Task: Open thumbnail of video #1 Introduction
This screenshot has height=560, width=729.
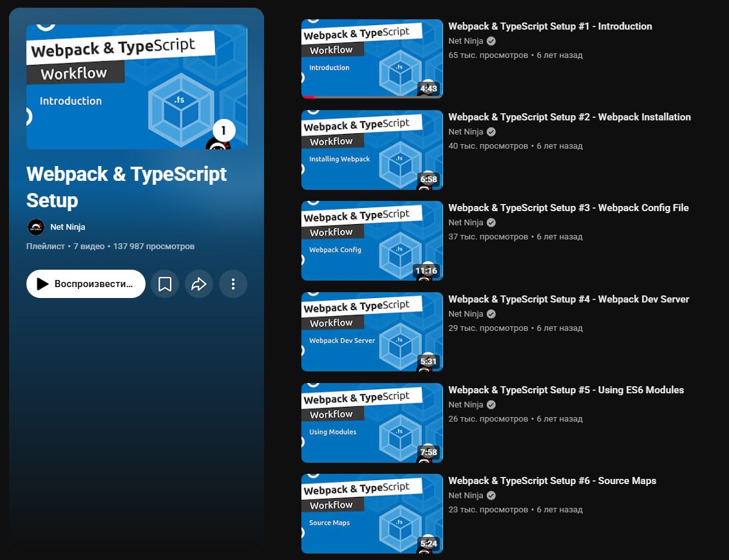Action: [372, 59]
